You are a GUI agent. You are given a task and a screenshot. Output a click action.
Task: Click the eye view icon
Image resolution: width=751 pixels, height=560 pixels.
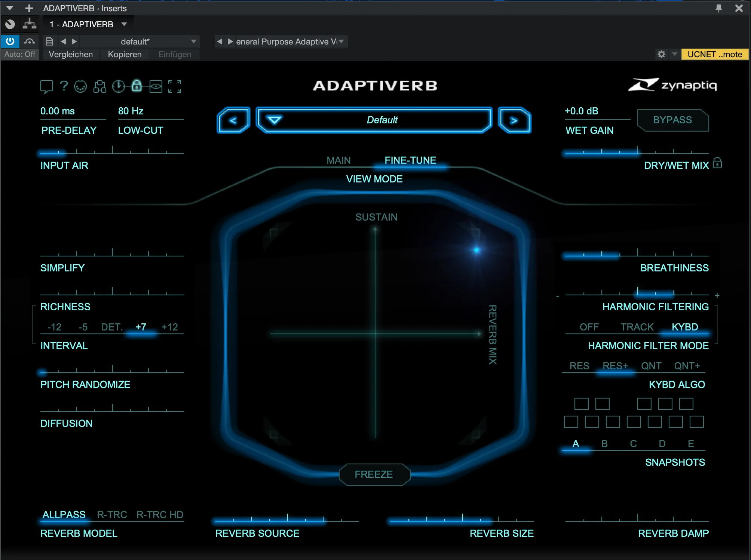click(156, 86)
